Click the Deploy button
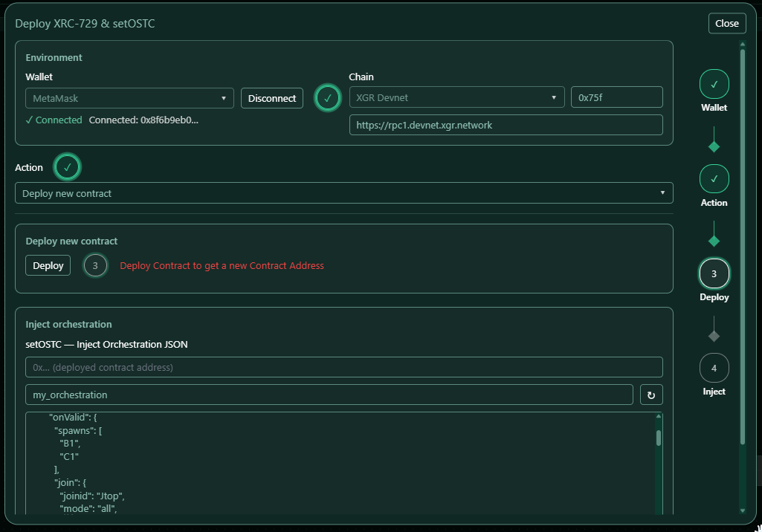The image size is (762, 532). [x=48, y=265]
